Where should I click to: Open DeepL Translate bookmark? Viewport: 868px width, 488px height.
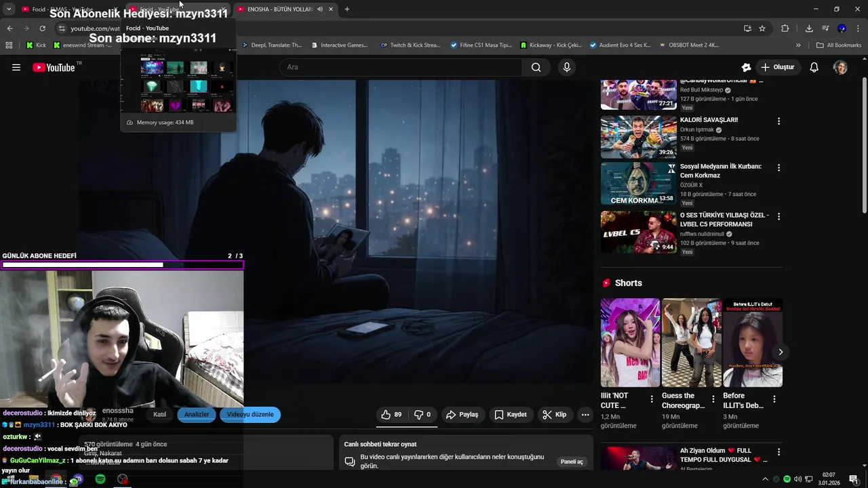coord(272,45)
